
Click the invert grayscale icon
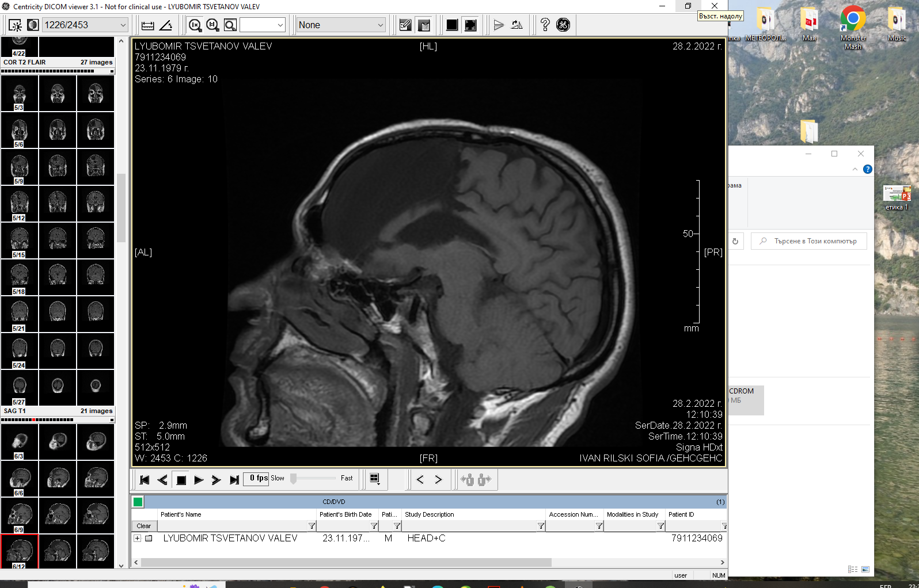[33, 25]
